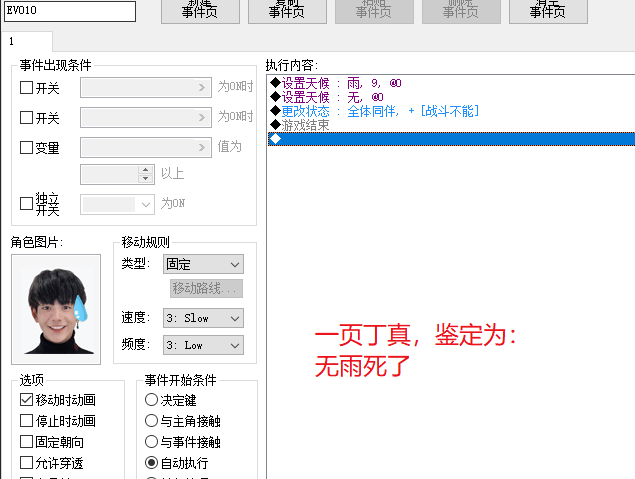The height and width of the screenshot is (479, 635).
Task: Check the 停止时动画 stop animation option
Action: [x=26, y=420]
